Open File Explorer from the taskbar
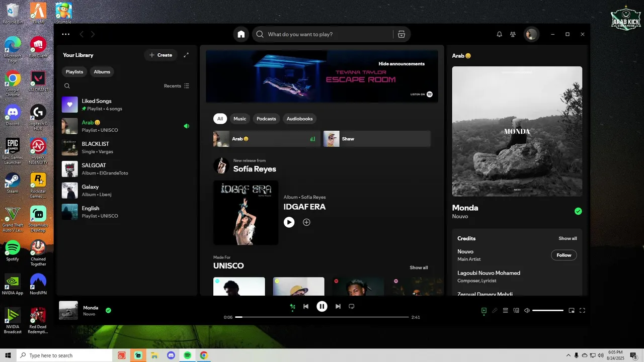The width and height of the screenshot is (644, 362). (154, 355)
